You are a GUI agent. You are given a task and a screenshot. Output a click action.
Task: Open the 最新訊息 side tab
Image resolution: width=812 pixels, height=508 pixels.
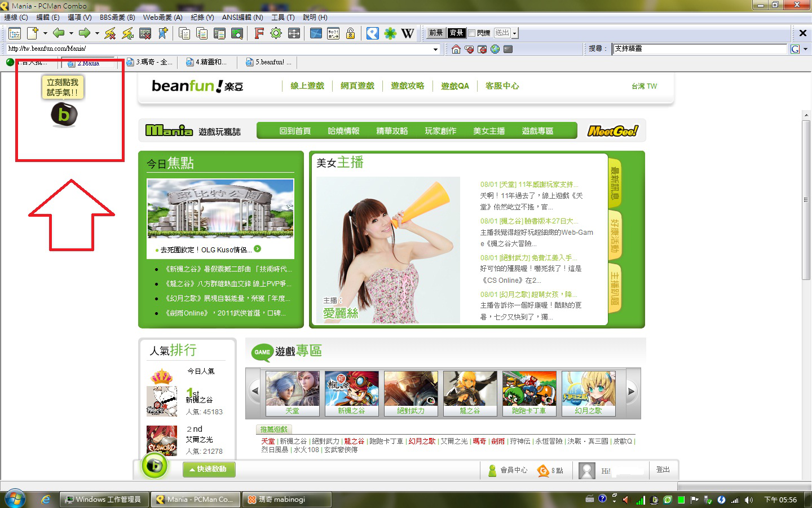(x=615, y=184)
